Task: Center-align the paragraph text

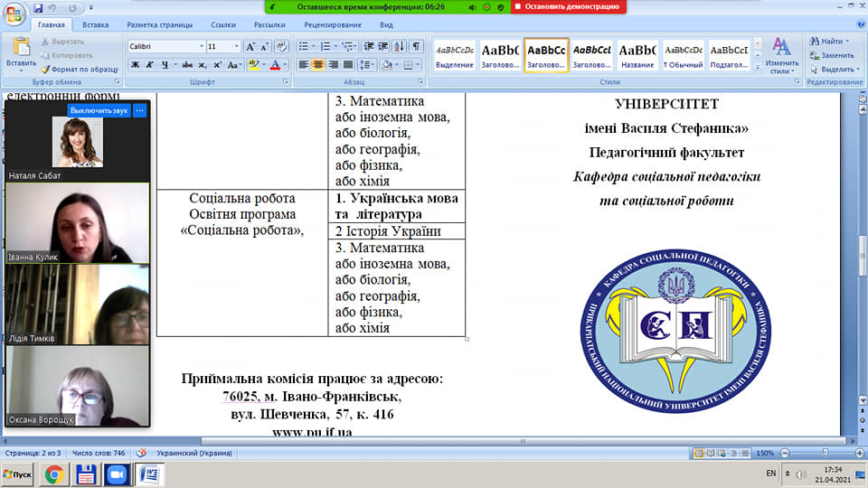Action: point(318,64)
